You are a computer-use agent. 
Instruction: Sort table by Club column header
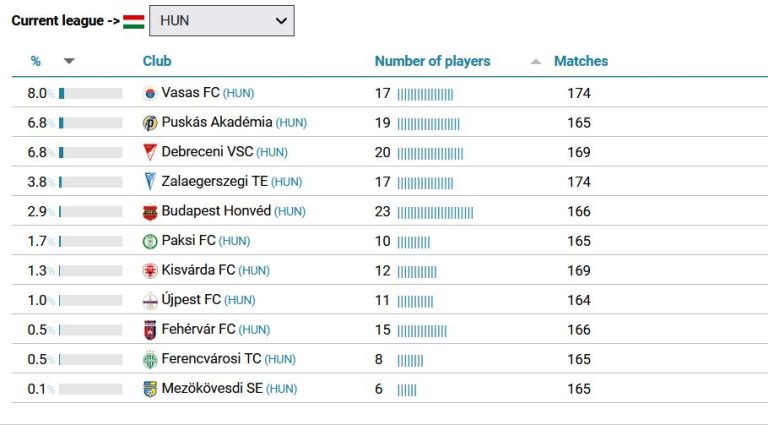157,61
